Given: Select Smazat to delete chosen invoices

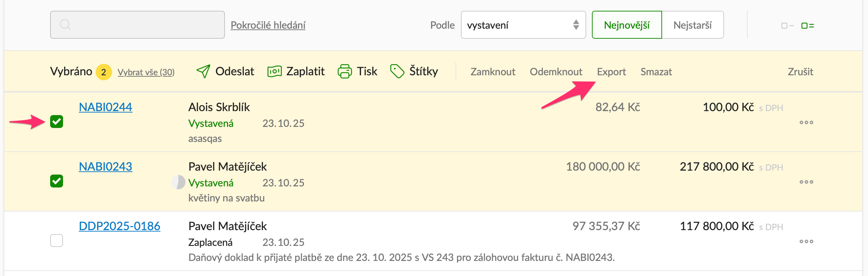Looking at the screenshot, I should [656, 71].
